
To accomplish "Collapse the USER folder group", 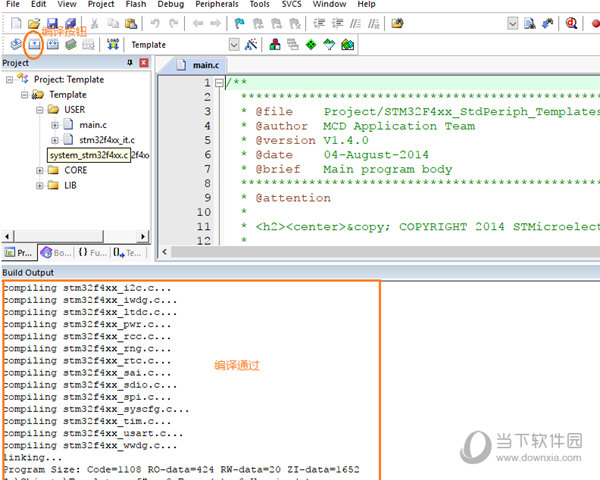I will tap(39, 110).
